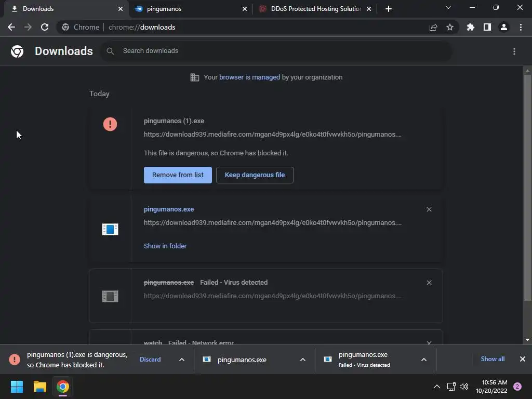Go back using the back arrow
The width and height of the screenshot is (532, 399).
coord(11,27)
